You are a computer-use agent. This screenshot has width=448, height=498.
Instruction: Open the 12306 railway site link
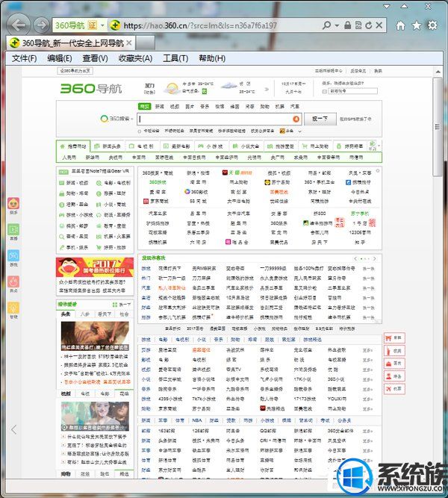[x=360, y=232]
